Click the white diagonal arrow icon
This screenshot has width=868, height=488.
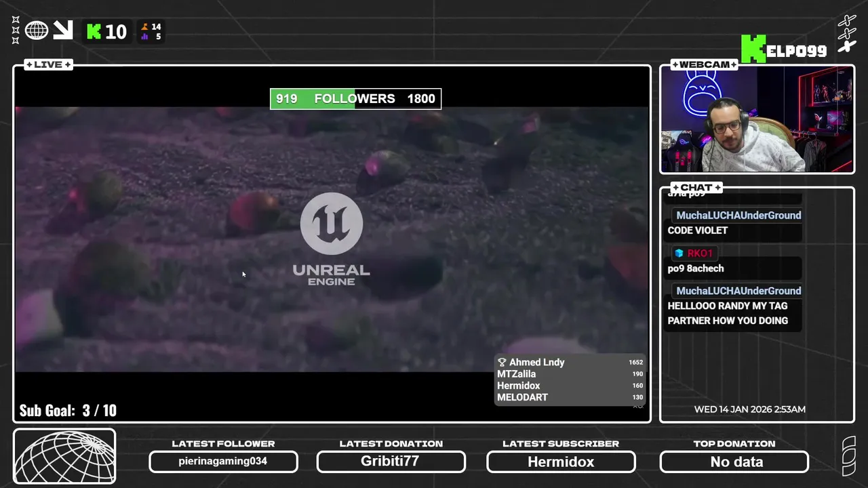(63, 30)
